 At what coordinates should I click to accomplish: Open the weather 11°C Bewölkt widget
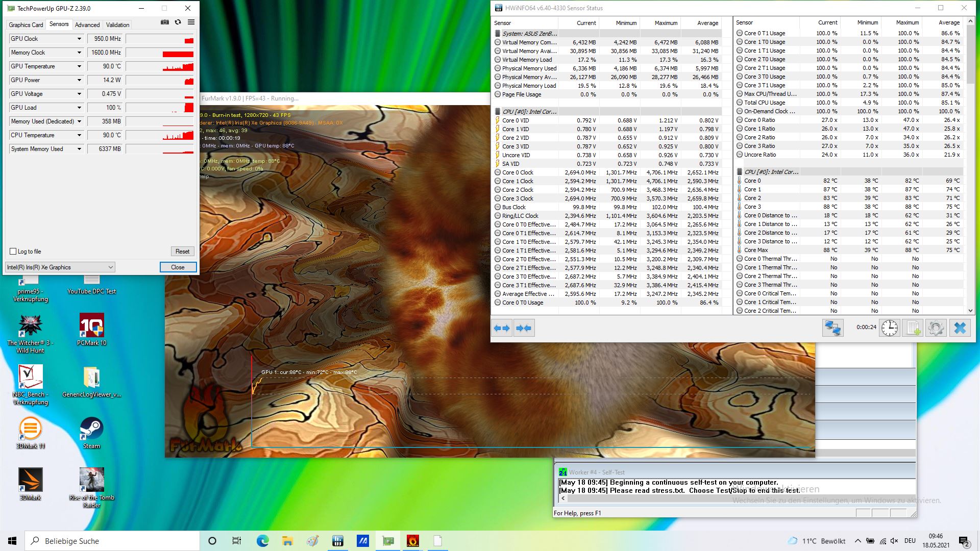[817, 541]
